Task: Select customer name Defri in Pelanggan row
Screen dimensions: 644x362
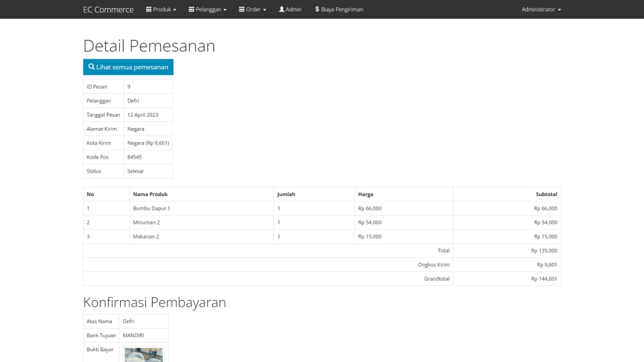Action: 133,101
